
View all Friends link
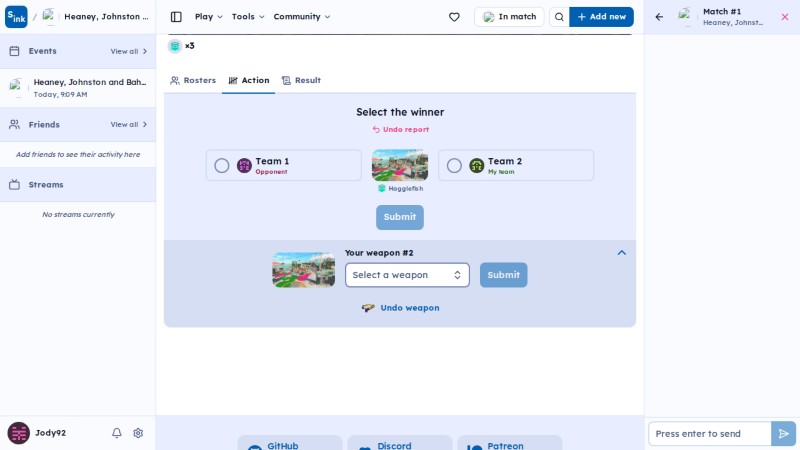129,124
